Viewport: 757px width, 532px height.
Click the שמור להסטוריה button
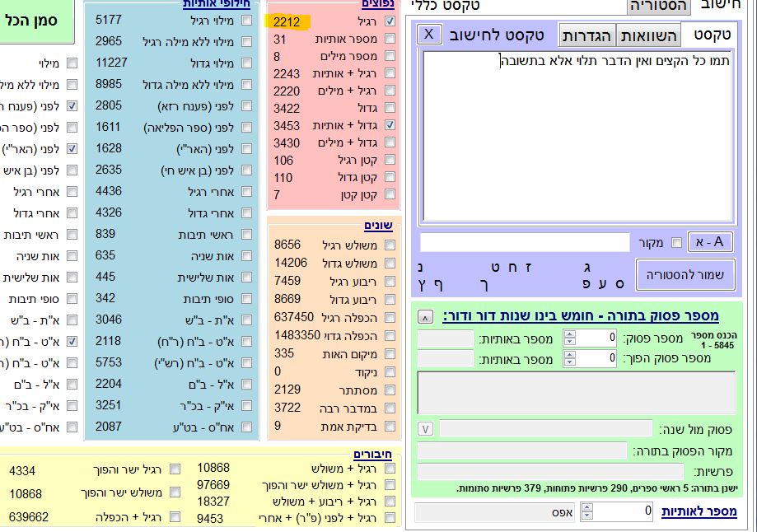[685, 275]
